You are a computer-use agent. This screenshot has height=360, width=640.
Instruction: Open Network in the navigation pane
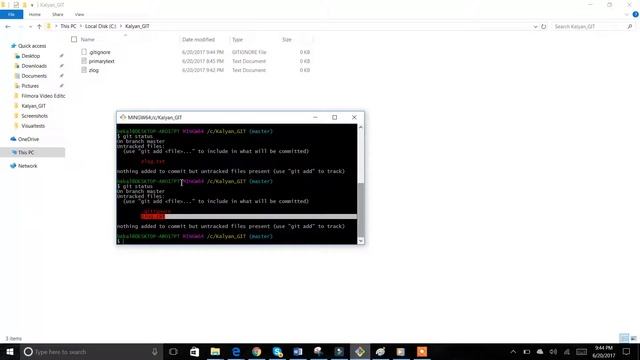(x=27, y=166)
